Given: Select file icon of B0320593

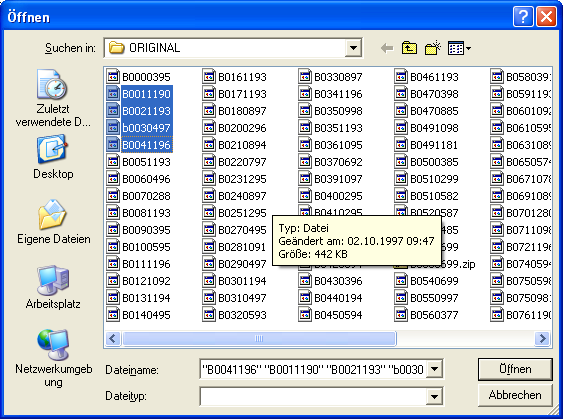Looking at the screenshot, I should [209, 315].
